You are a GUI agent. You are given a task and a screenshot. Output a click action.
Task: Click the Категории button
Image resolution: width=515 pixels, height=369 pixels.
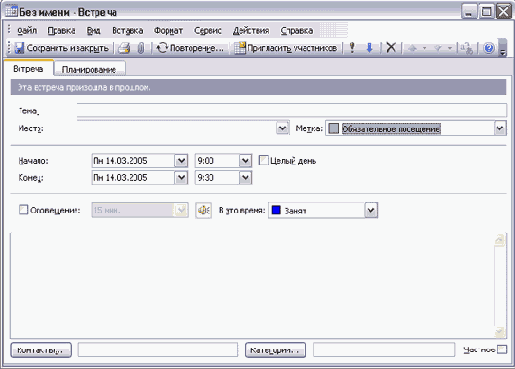(275, 350)
